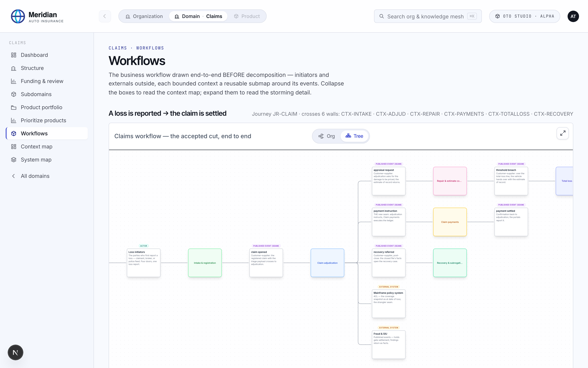Click the Product cube icon in breadcrumb
Screen dimensions: 588x368
(236, 16)
